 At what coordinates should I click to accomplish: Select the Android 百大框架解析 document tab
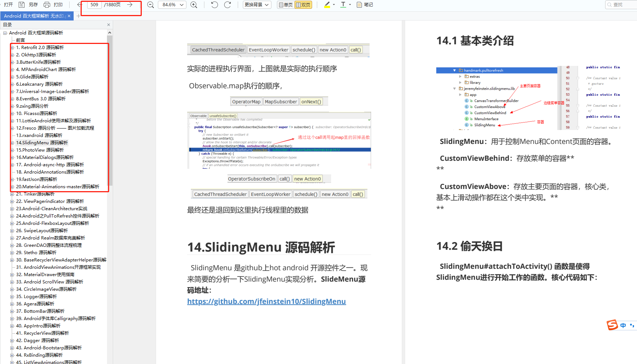point(34,16)
